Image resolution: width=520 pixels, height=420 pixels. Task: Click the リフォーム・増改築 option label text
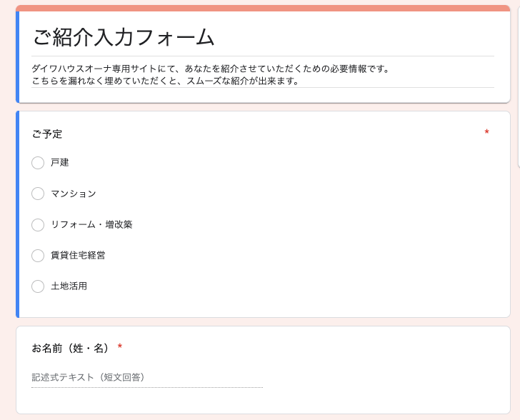pyautogui.click(x=91, y=224)
